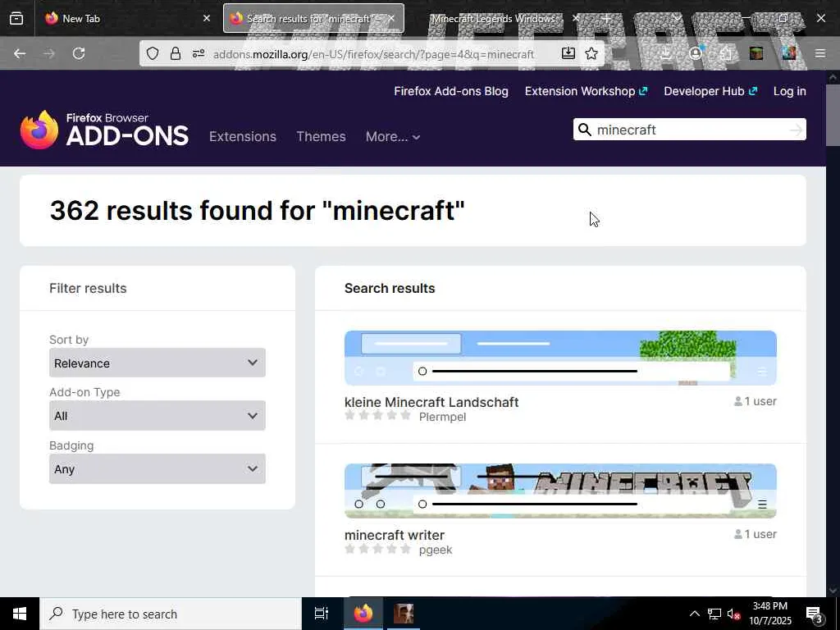Click star rating for kleine Minecraft Landschaft
840x630 pixels.
coord(377,415)
